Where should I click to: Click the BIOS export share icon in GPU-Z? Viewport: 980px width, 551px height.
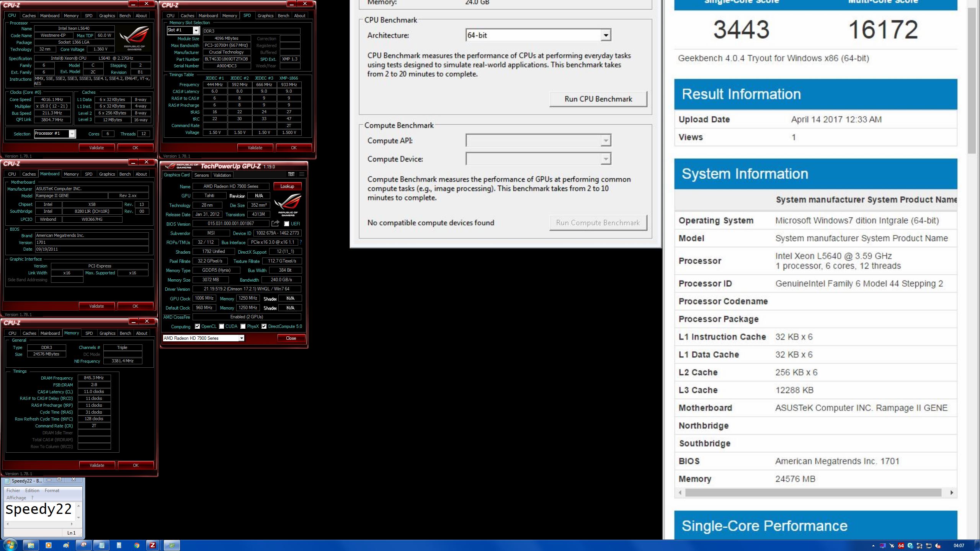tap(275, 223)
